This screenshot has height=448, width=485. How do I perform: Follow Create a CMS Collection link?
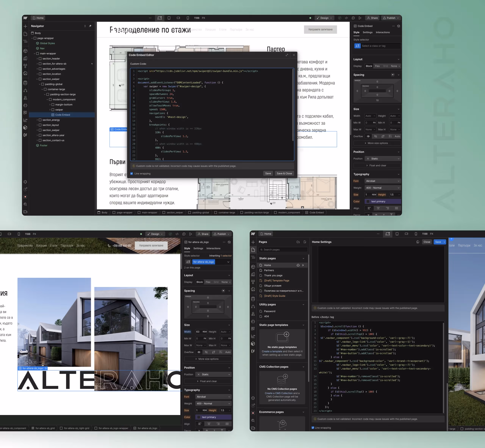pos(278,393)
